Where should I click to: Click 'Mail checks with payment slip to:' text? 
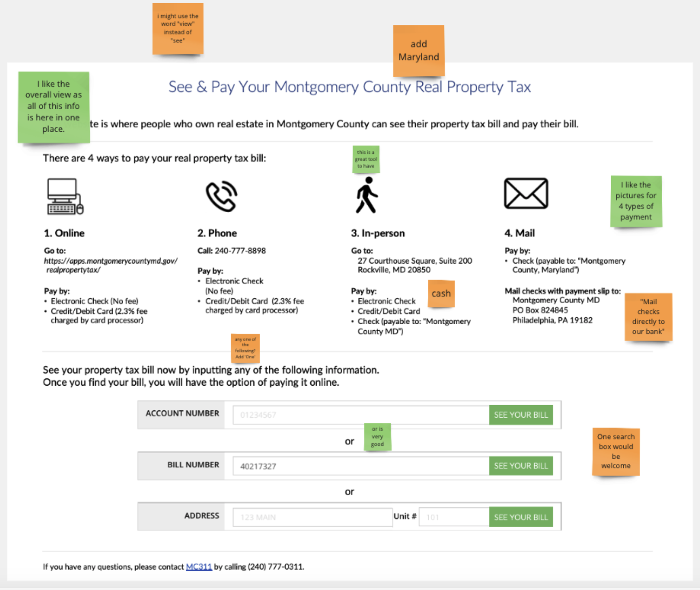coord(563,291)
